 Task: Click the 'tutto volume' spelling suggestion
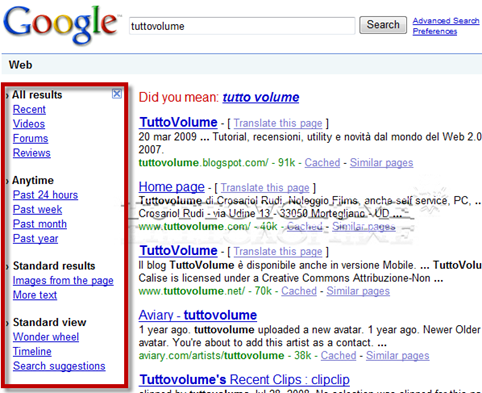[261, 97]
